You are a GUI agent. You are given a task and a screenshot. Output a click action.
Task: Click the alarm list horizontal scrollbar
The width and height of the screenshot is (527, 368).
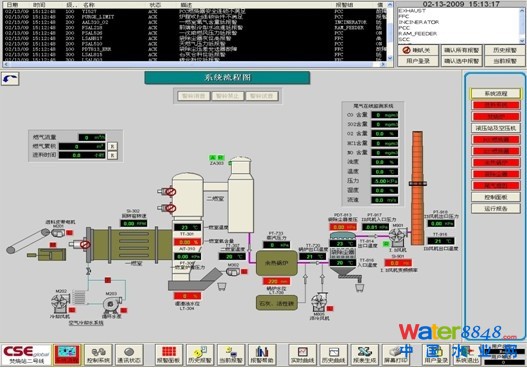click(x=194, y=64)
